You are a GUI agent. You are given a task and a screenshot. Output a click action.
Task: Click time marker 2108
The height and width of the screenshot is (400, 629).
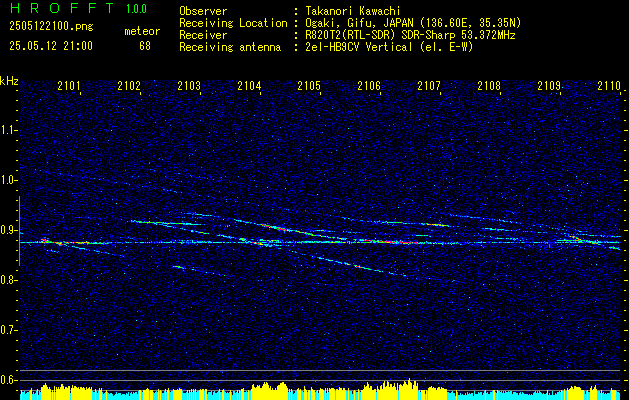pos(489,86)
